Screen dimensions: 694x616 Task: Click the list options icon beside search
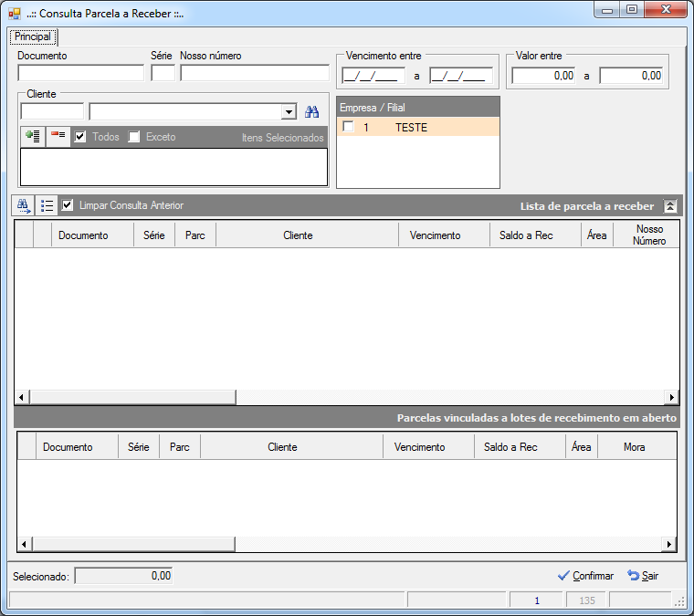coord(47,205)
